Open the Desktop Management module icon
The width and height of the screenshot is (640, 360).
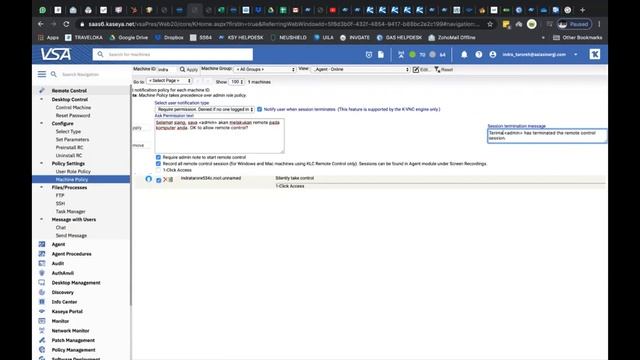click(x=42, y=282)
